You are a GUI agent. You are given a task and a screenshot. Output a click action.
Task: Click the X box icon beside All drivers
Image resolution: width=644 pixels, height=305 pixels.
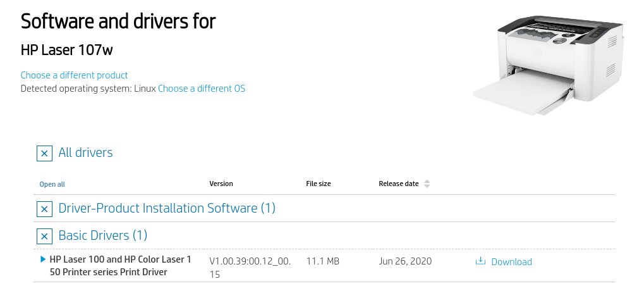(44, 153)
